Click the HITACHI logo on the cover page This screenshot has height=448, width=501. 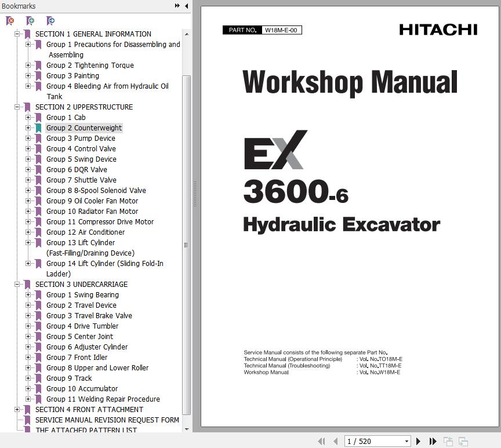(438, 30)
